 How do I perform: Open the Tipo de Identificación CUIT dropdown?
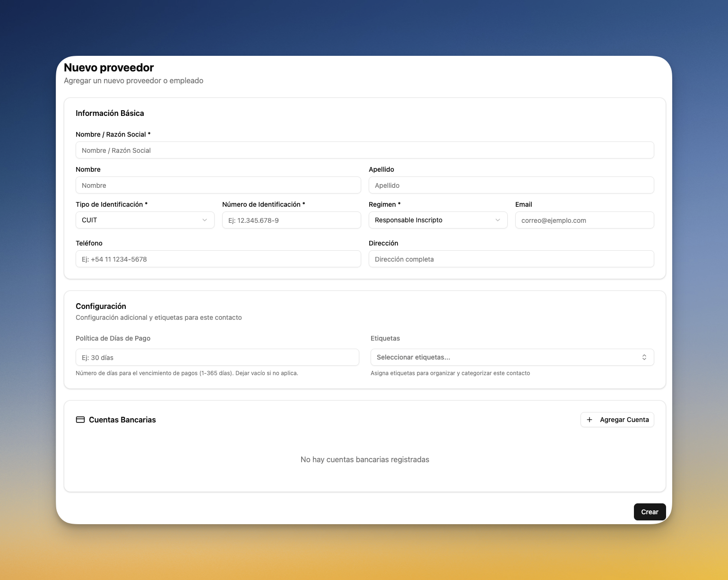tap(145, 220)
